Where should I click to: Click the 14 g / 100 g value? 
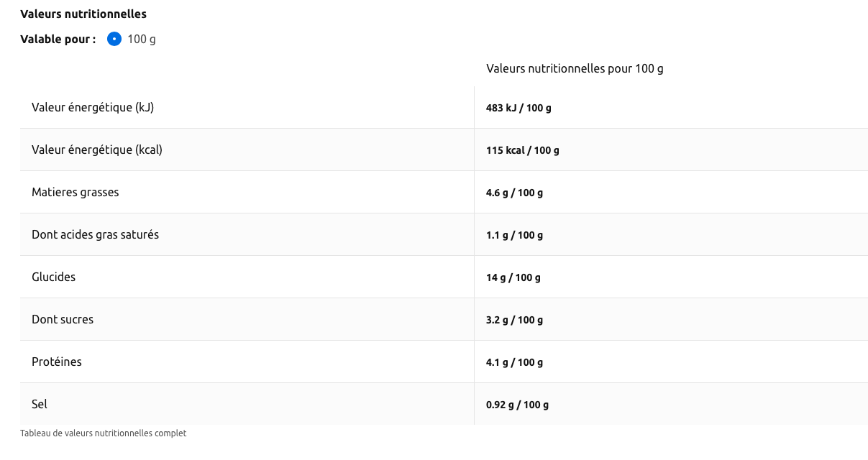click(x=513, y=277)
